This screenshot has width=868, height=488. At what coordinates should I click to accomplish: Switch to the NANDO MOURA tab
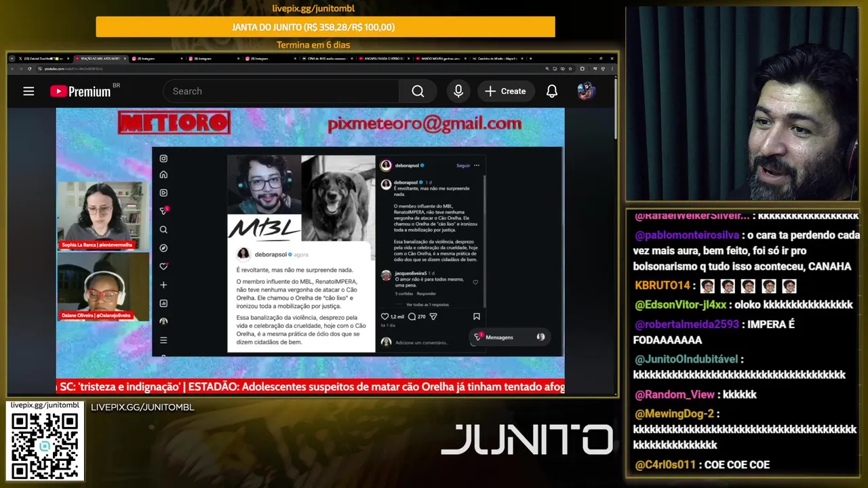(x=441, y=58)
